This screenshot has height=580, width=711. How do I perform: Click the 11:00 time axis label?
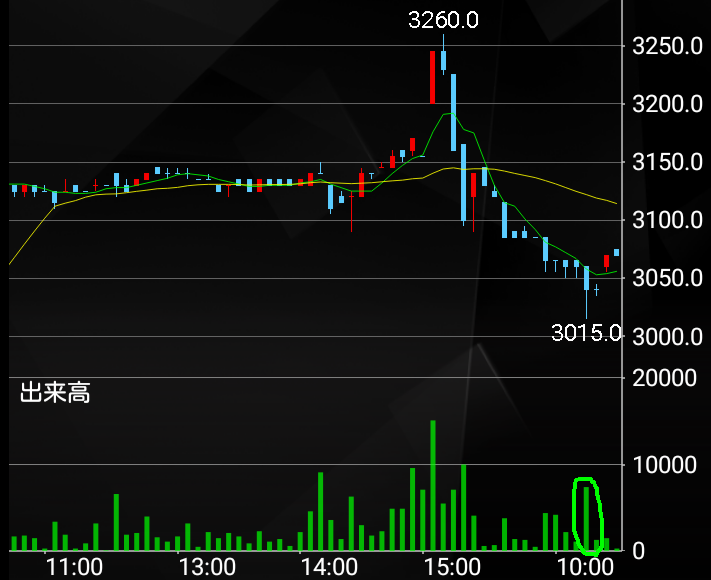pyautogui.click(x=74, y=567)
